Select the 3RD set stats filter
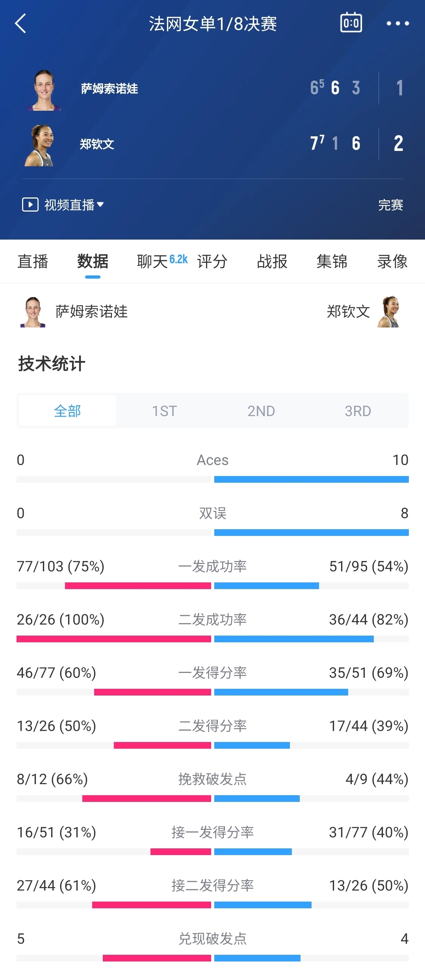The height and width of the screenshot is (980, 425). [358, 411]
